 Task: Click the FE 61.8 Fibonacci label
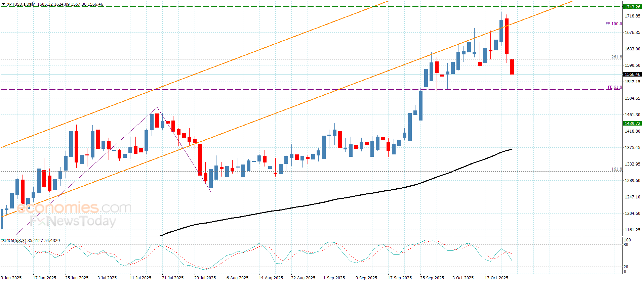(615, 87)
